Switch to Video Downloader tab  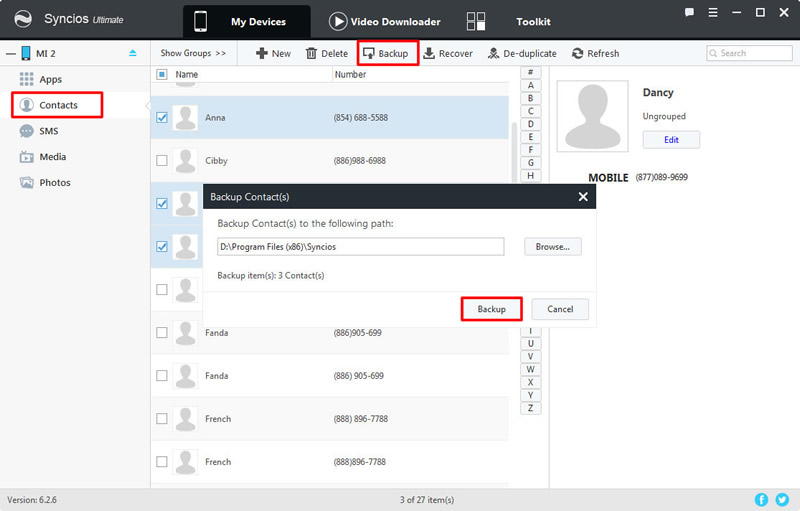point(385,21)
